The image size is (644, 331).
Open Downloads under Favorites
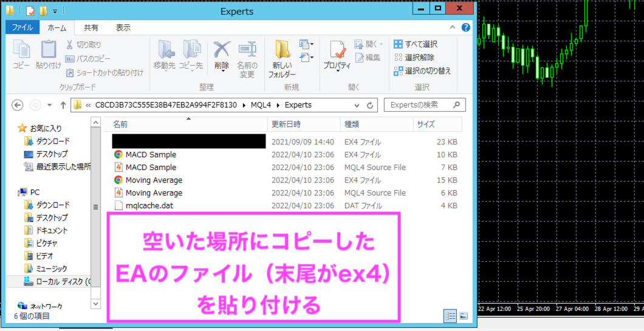click(47, 141)
